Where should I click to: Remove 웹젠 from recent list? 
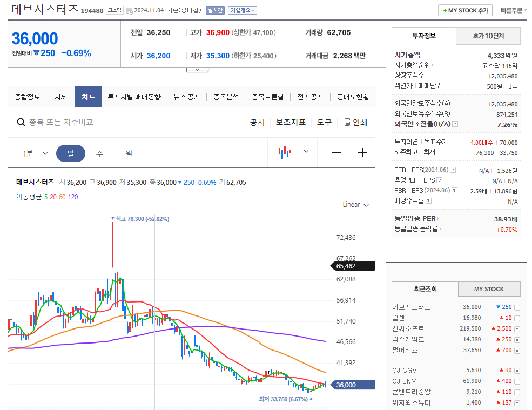point(517,318)
